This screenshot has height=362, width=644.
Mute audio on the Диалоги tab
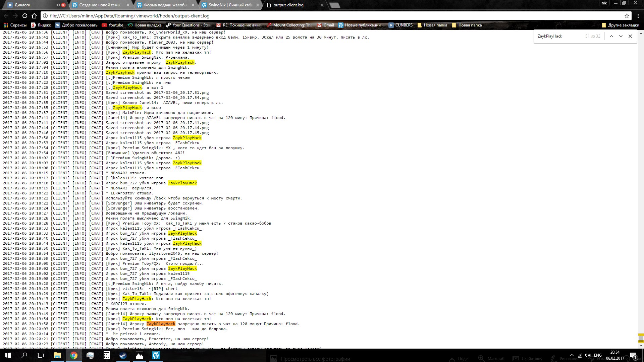(58, 5)
